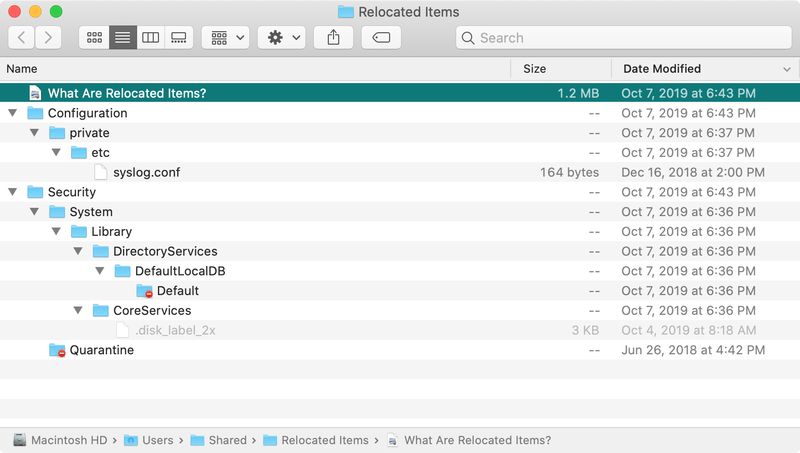Click the 'syslog.conf' file name
The width and height of the screenshot is (800, 453).
(146, 172)
